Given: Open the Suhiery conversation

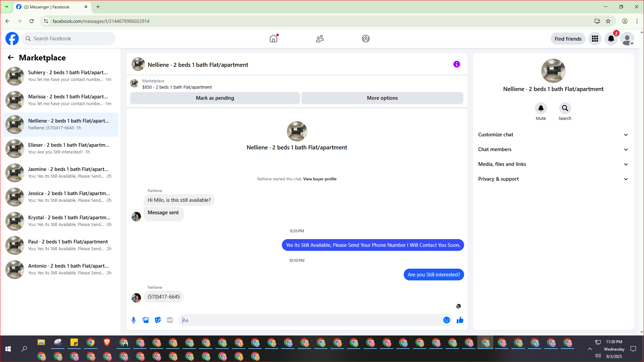Looking at the screenshot, I should click(x=60, y=76).
